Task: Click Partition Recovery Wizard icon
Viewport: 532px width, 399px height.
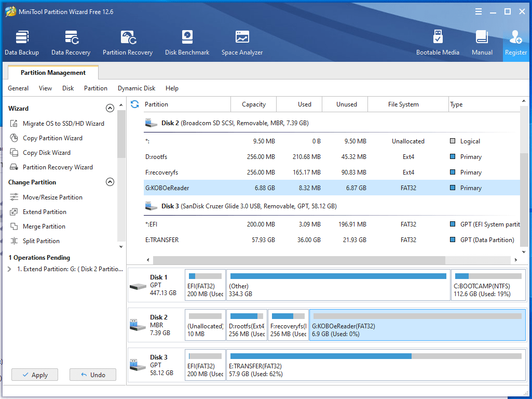Action: pyautogui.click(x=14, y=167)
